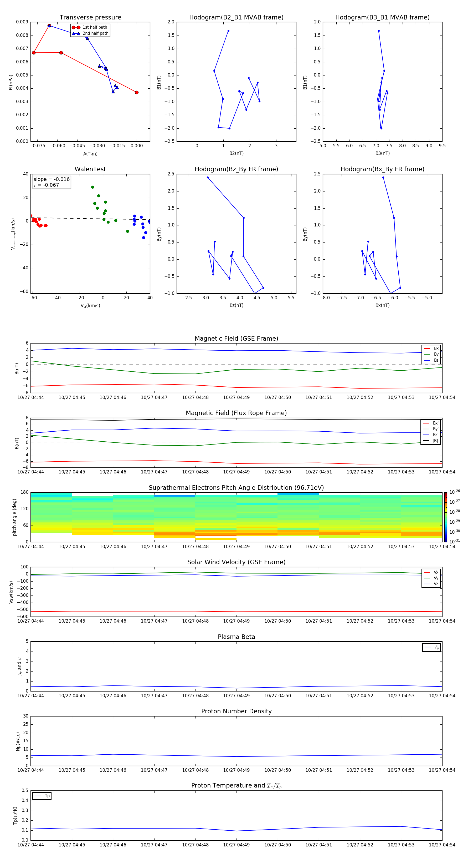Click the 'V_A(km/s)' axis label under WalenTest
This screenshot has height=868, width=473.
90,306
